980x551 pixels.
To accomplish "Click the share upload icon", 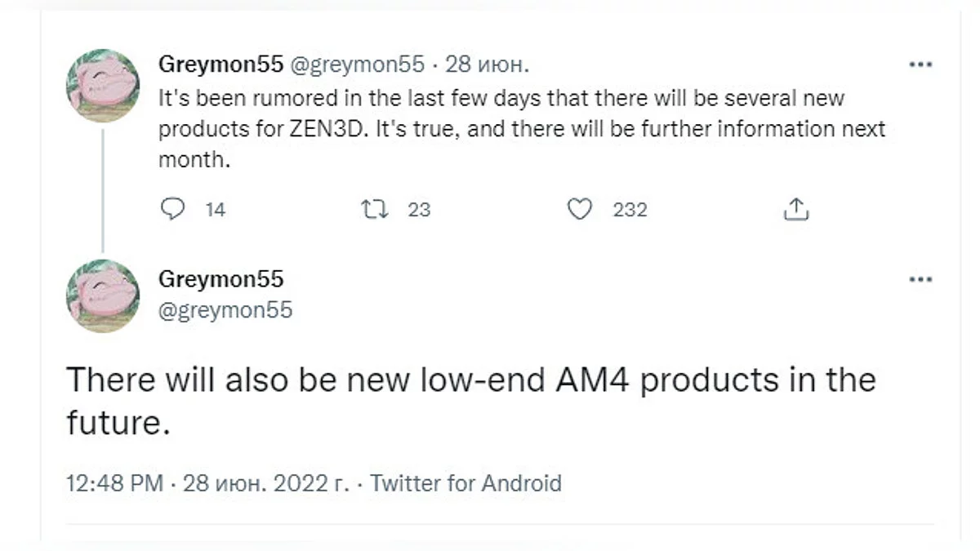I will pyautogui.click(x=795, y=210).
